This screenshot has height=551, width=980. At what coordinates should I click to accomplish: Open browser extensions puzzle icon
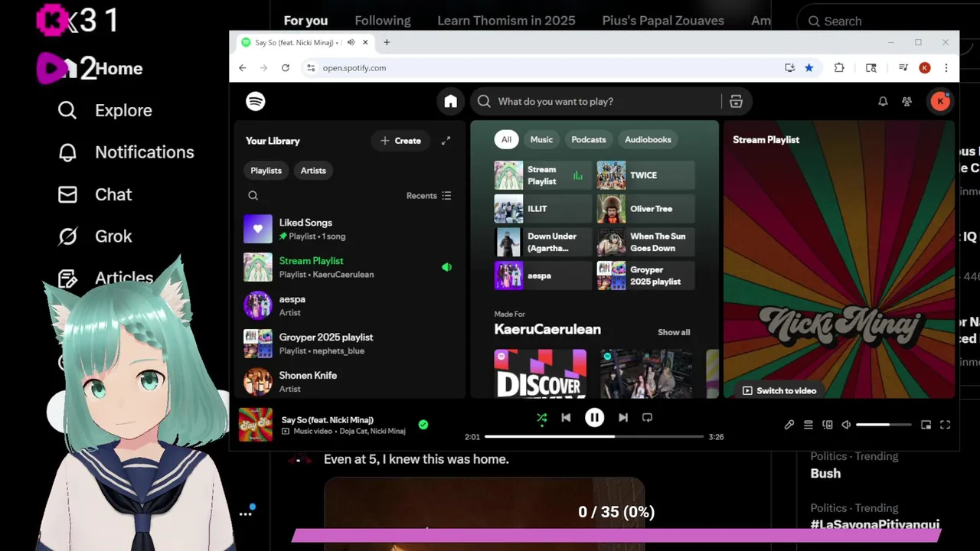tap(839, 67)
